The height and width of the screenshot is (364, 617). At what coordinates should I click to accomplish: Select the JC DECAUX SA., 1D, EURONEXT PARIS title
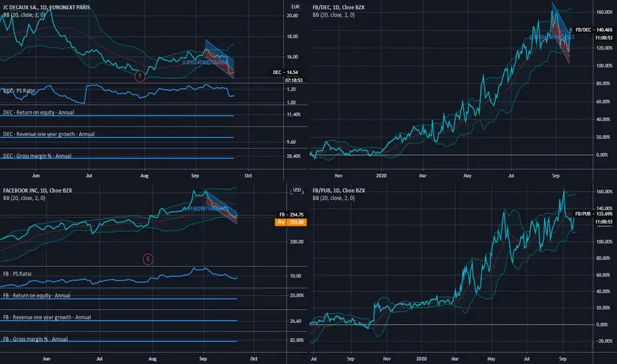tap(46, 7)
